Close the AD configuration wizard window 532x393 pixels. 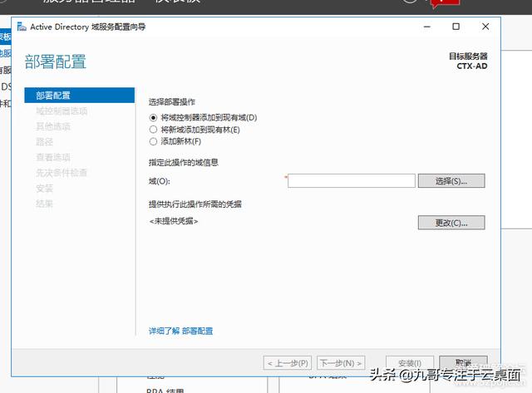pyautogui.click(x=485, y=27)
